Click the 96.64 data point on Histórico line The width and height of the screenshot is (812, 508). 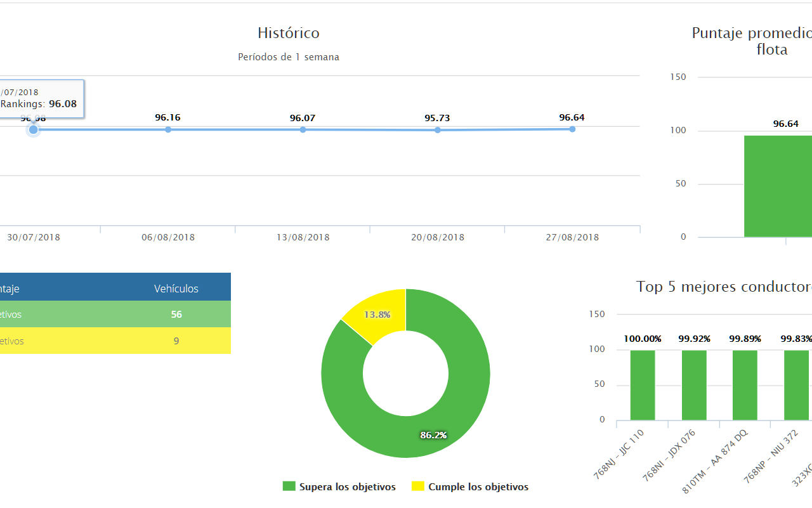click(x=572, y=129)
